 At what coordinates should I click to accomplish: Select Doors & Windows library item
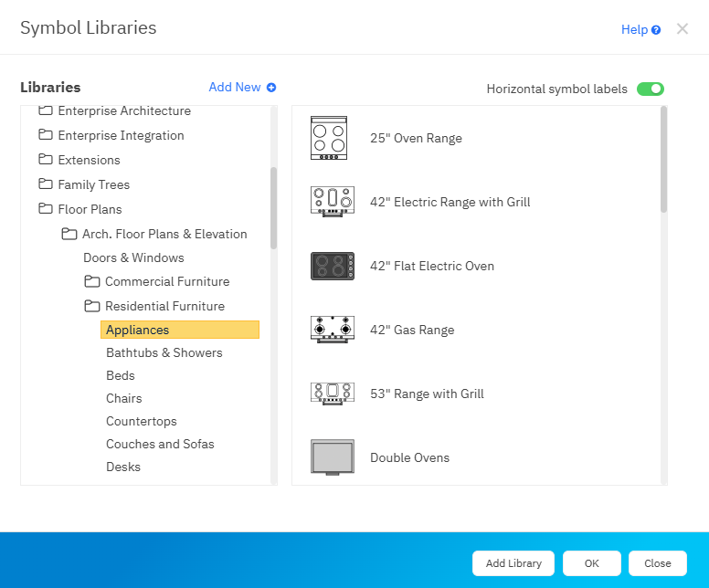(133, 257)
